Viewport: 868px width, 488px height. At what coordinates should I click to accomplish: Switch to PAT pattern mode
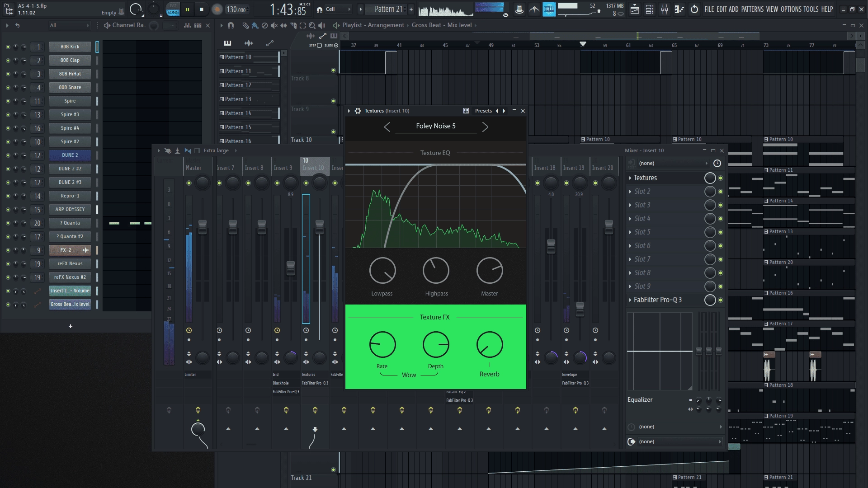click(x=173, y=6)
